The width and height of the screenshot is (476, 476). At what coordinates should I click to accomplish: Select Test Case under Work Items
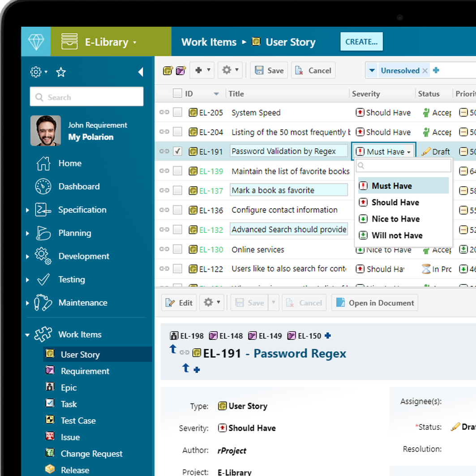click(78, 421)
